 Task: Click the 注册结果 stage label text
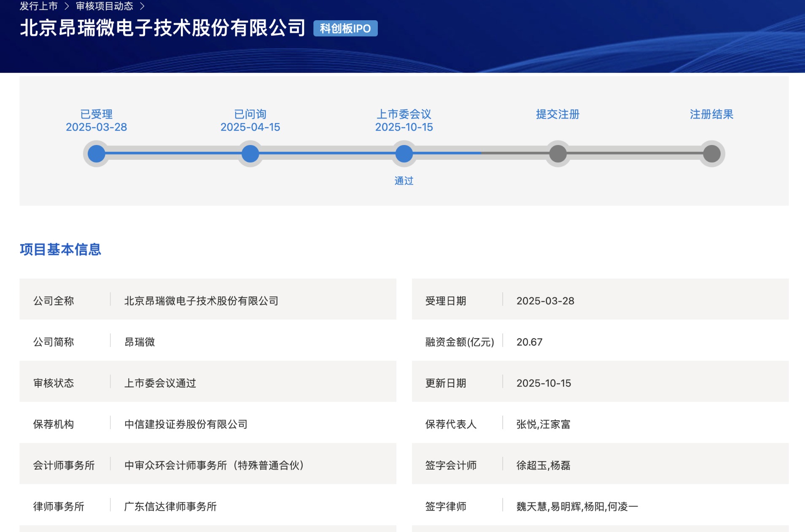click(x=711, y=114)
